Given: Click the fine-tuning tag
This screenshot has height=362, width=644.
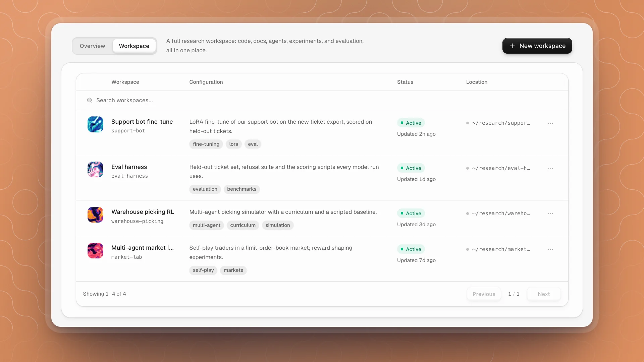Looking at the screenshot, I should pyautogui.click(x=206, y=144).
